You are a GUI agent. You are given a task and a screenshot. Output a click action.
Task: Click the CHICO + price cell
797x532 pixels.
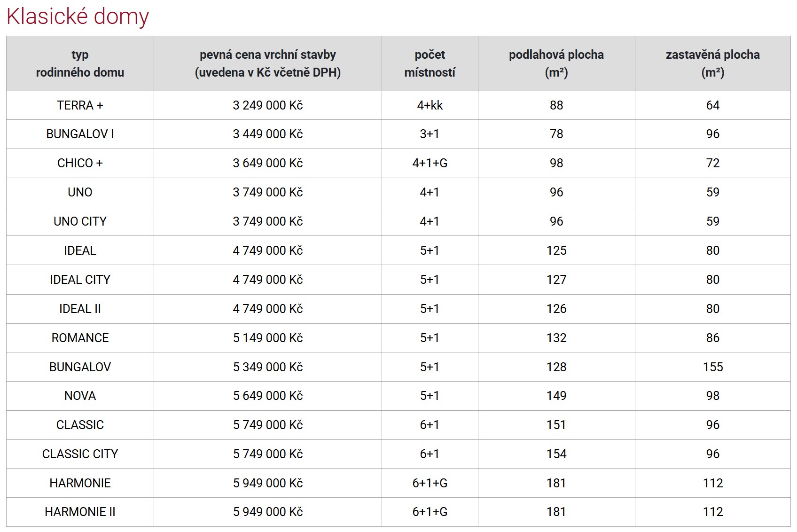(x=267, y=163)
